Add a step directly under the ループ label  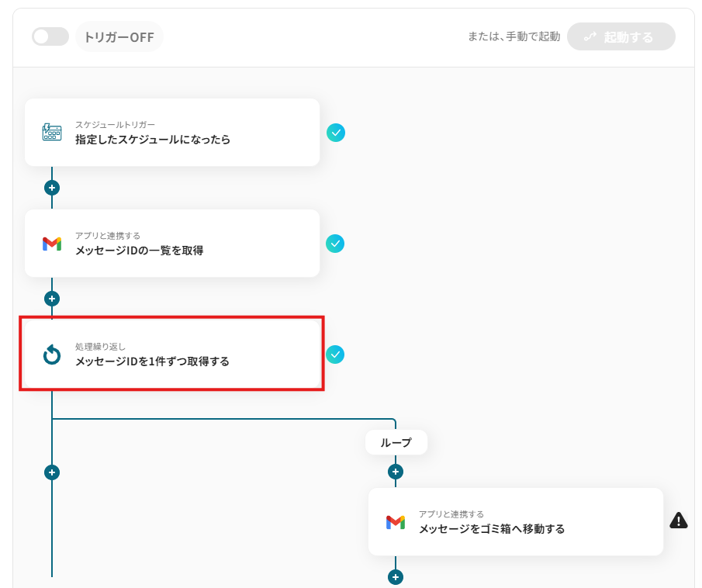click(396, 472)
